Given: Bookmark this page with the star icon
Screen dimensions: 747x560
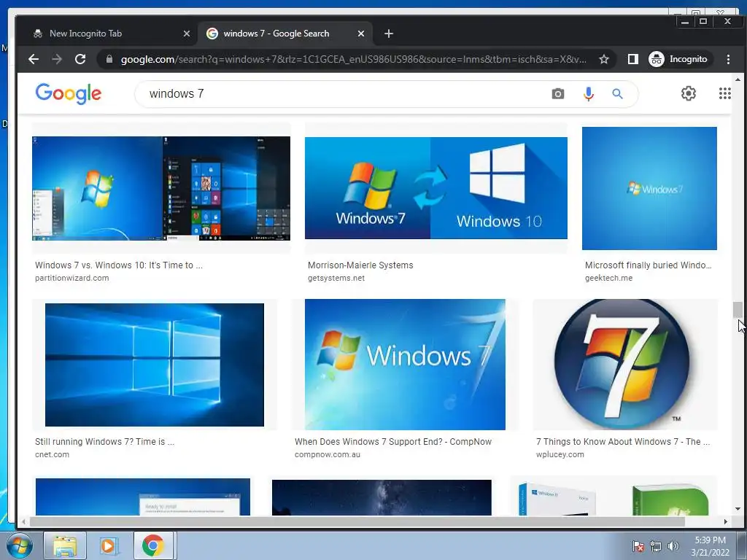Looking at the screenshot, I should [604, 59].
